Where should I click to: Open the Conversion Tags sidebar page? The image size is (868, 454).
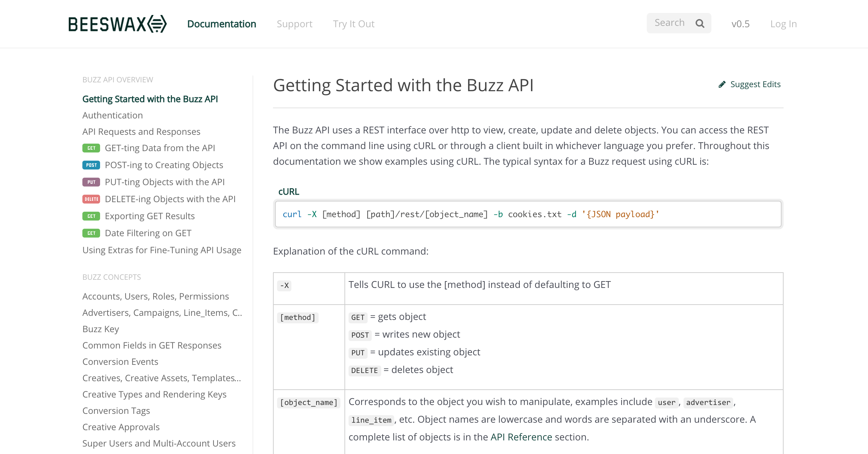(116, 411)
